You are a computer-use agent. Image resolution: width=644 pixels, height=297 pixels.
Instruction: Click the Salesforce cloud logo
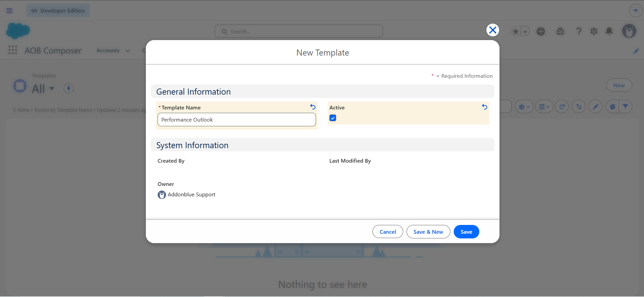coord(18,31)
